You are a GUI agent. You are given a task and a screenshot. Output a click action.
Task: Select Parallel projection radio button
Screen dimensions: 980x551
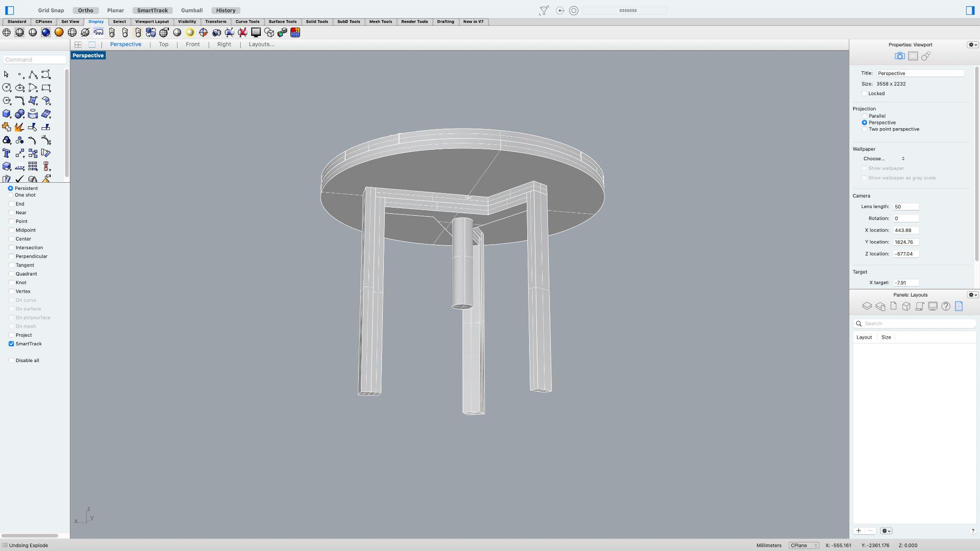864,116
